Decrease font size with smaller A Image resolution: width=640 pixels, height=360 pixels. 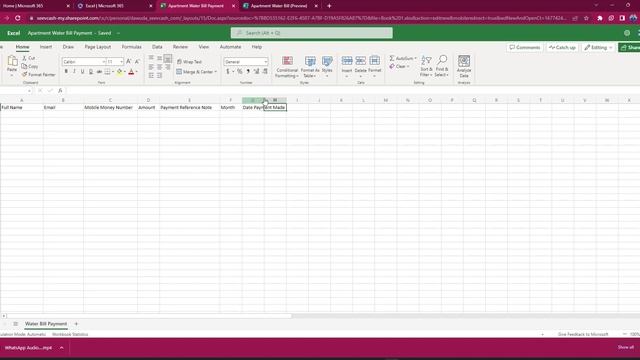pyautogui.click(x=137, y=61)
